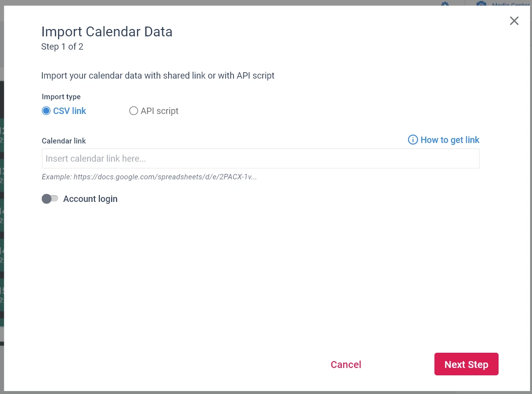Viewport: 532px width, 394px height.
Task: Click the info icon beside How to get link
Action: click(x=413, y=140)
